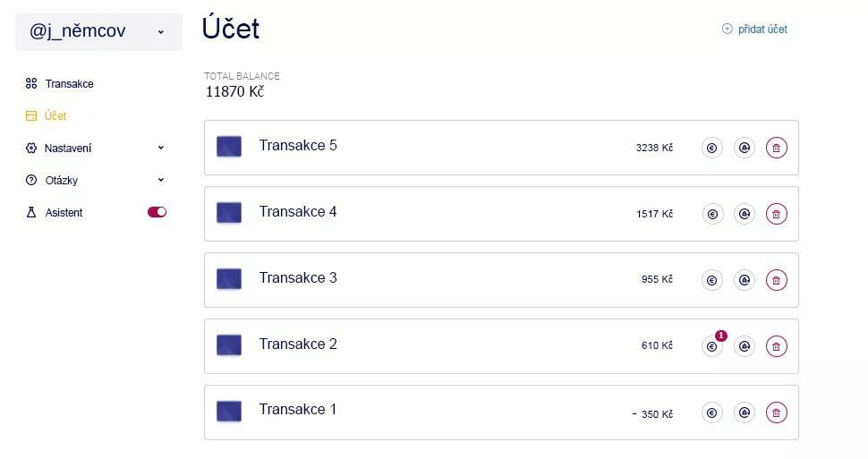Image resolution: width=868 pixels, height=459 pixels.
Task: Click the euro currency icon for Transakce 1
Action: pyautogui.click(x=712, y=412)
